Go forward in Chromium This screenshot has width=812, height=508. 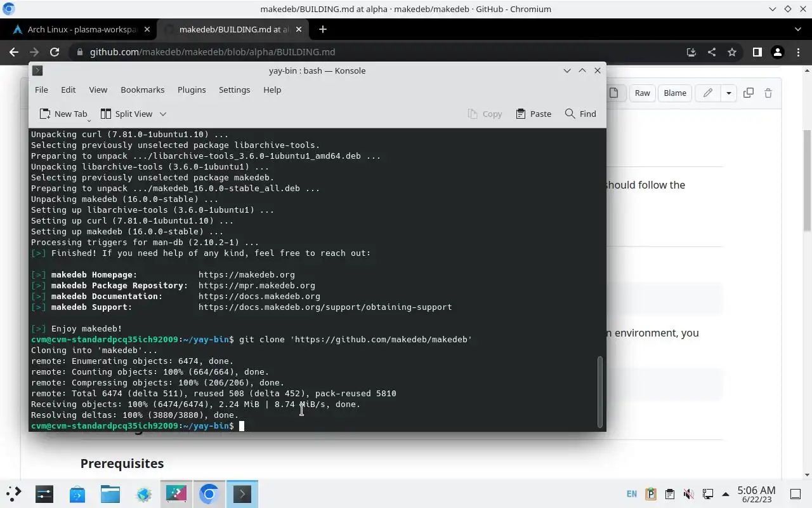(x=34, y=52)
